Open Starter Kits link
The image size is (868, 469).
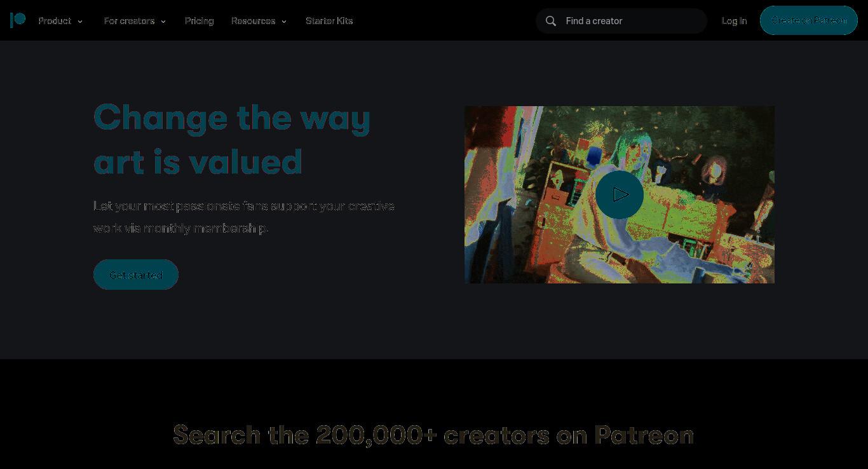(x=329, y=21)
